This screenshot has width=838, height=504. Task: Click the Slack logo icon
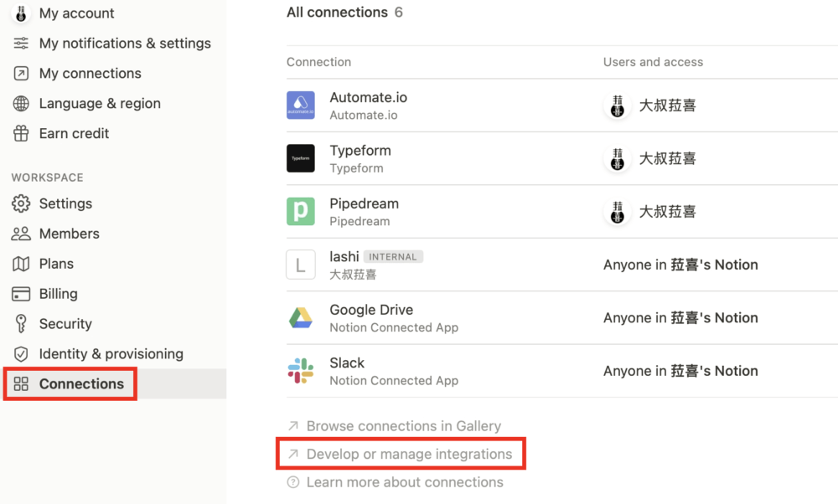301,371
